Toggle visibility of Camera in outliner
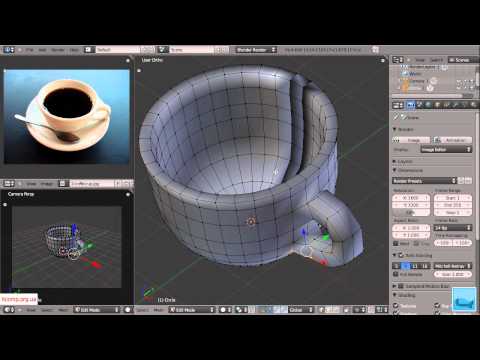 tap(460, 81)
